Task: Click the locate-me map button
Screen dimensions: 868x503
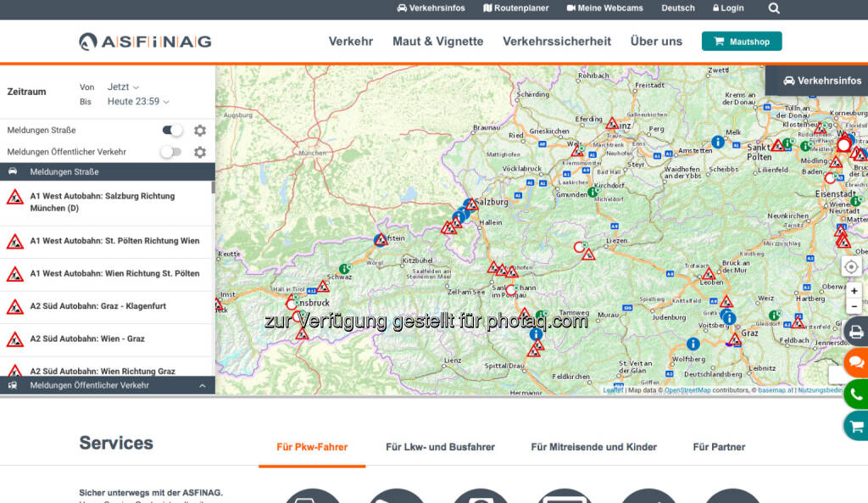Action: (x=851, y=267)
